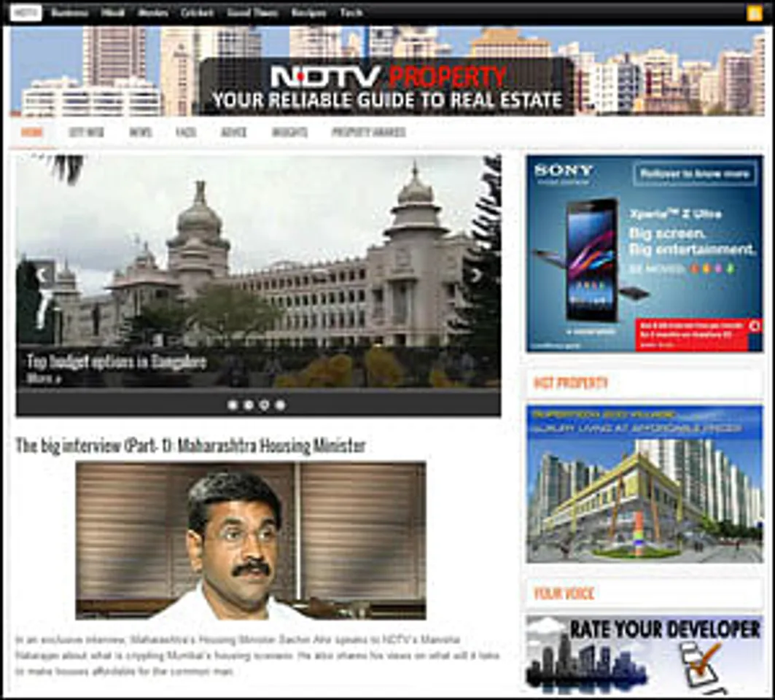Click the NDTV logo in top bar
Image resolution: width=775 pixels, height=700 pixels.
(x=26, y=13)
